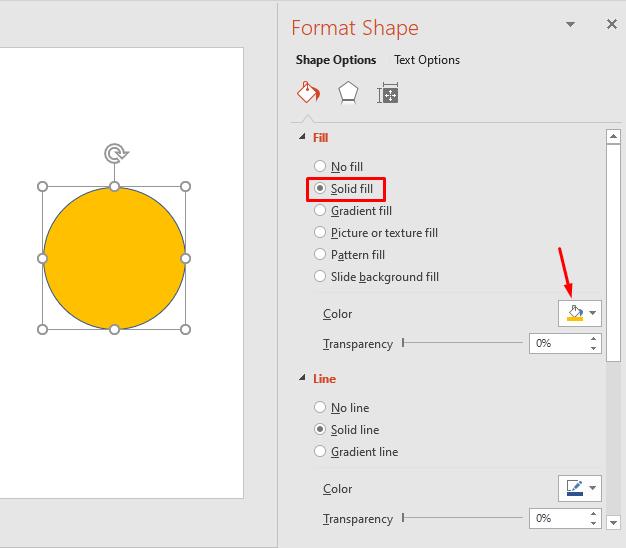The image size is (626, 548).
Task: Click the Line transparency percentage field
Action: [558, 518]
